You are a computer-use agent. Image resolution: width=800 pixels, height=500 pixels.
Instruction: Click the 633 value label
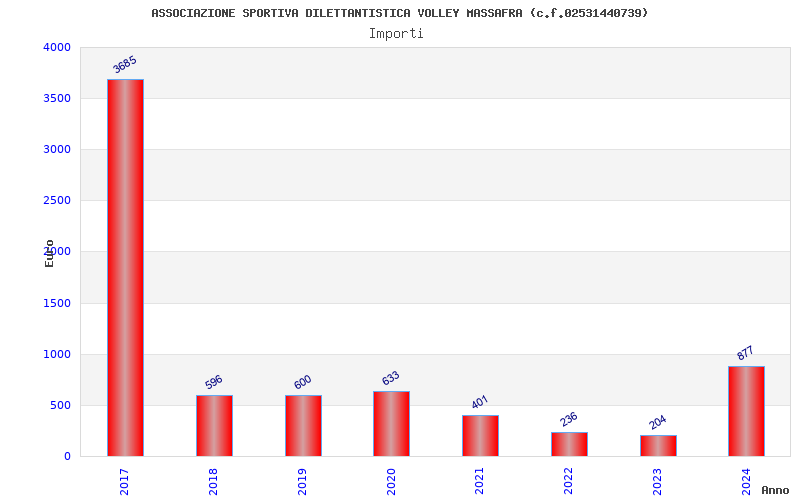coord(391,378)
